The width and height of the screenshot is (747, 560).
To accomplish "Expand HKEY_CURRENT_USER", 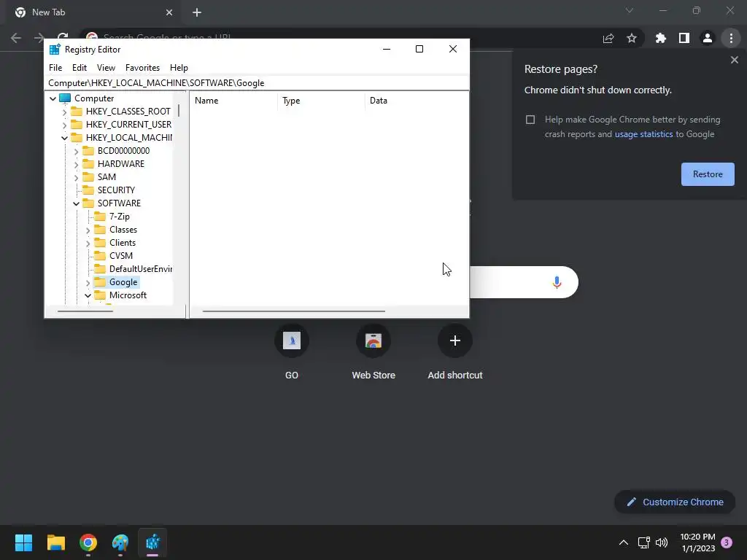I will click(64, 125).
